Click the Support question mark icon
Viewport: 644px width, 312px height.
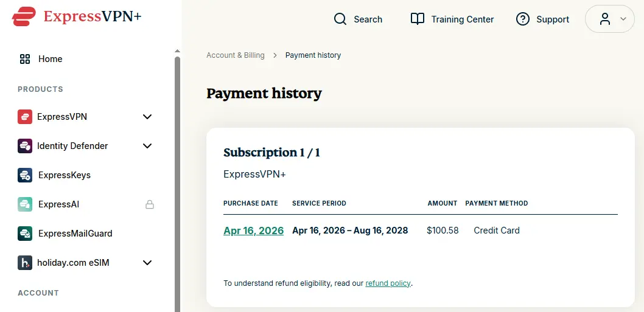point(522,19)
